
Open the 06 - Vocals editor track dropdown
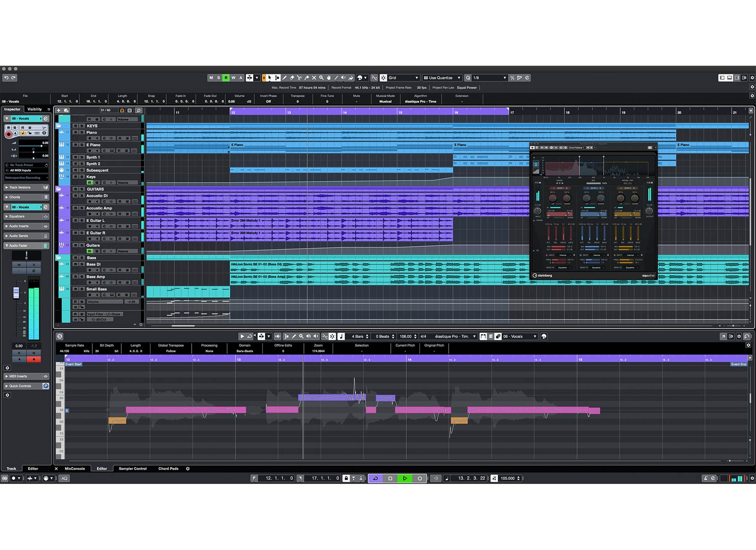(519, 336)
